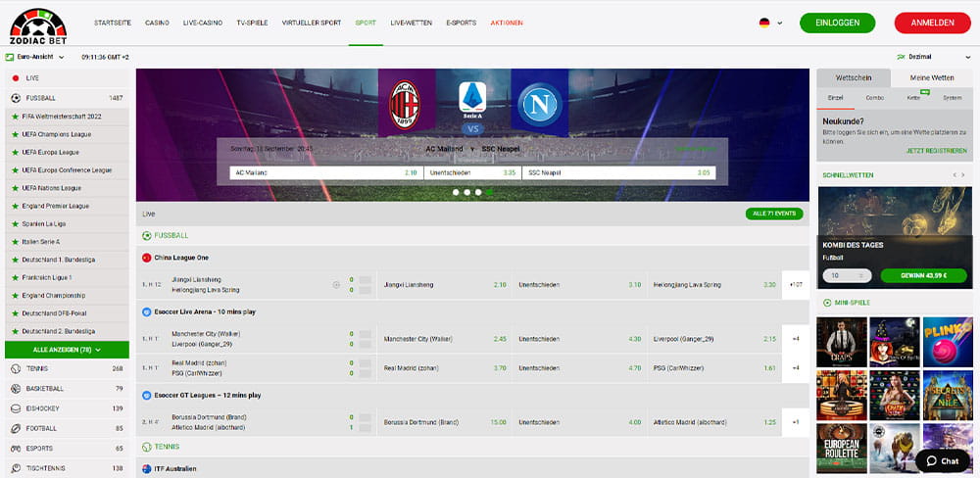Click the AC Milan club crest
This screenshot has width=980, height=478.
[x=405, y=105]
